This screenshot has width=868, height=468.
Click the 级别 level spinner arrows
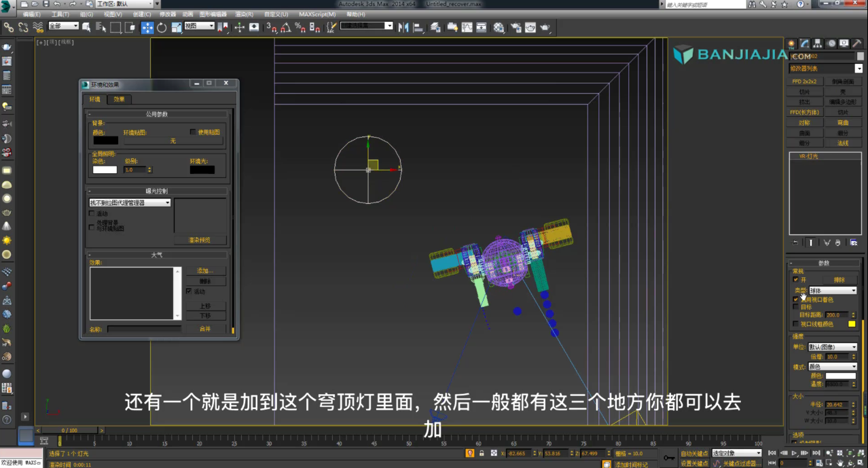tap(149, 170)
